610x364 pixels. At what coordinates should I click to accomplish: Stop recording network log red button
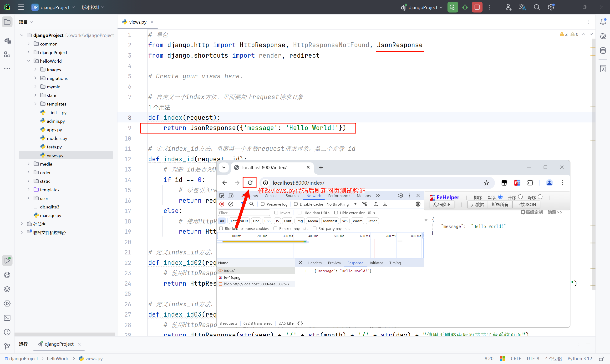[222, 204]
